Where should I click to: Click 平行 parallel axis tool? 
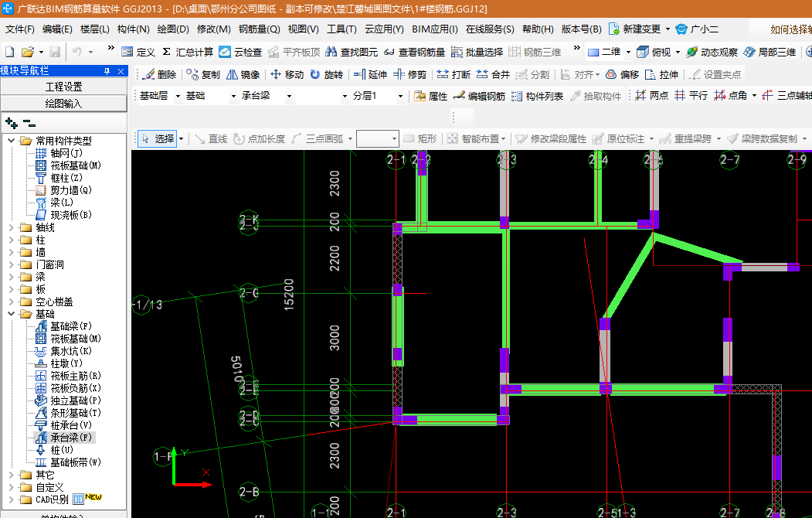pos(691,95)
